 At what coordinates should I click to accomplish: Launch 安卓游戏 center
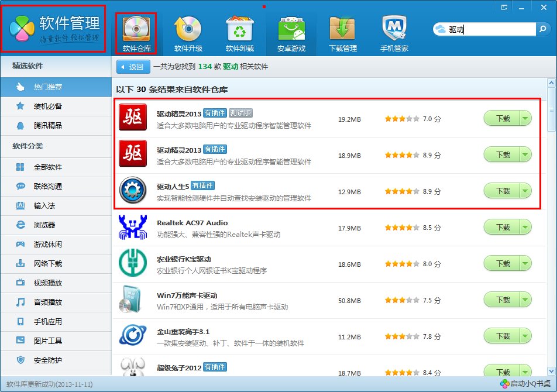click(291, 26)
